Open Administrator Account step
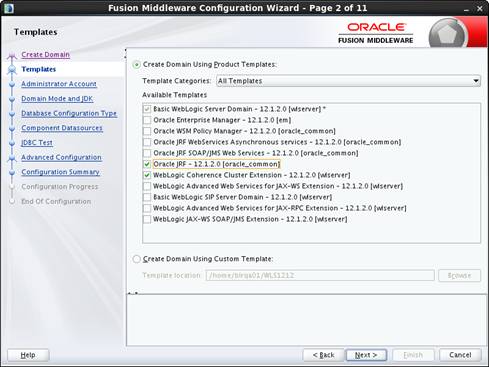This screenshot has width=489, height=367. (x=59, y=84)
